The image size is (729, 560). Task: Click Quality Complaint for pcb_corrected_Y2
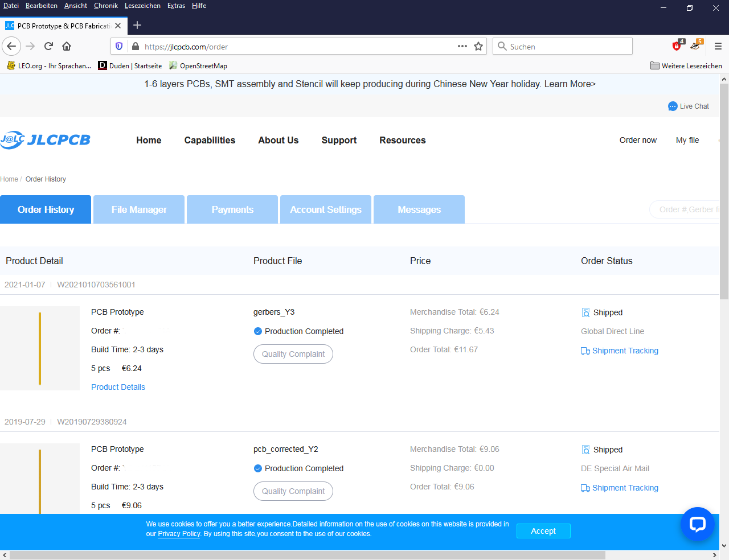293,491
